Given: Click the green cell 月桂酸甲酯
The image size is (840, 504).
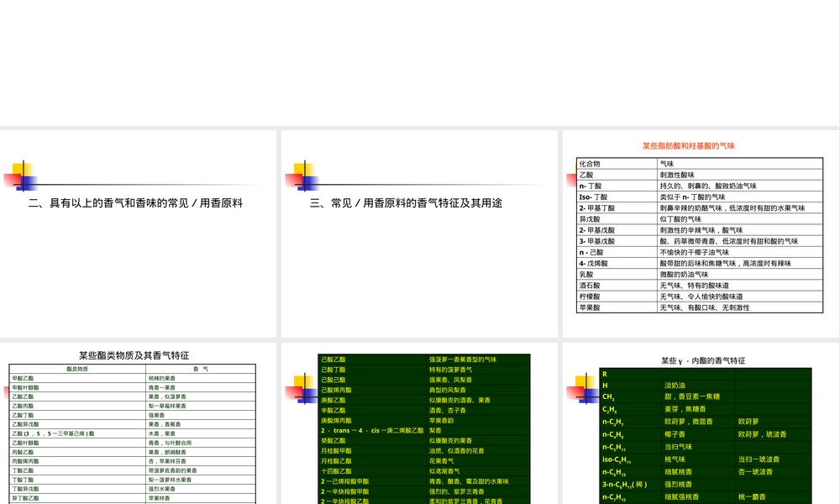Looking at the screenshot, I should (x=372, y=451).
